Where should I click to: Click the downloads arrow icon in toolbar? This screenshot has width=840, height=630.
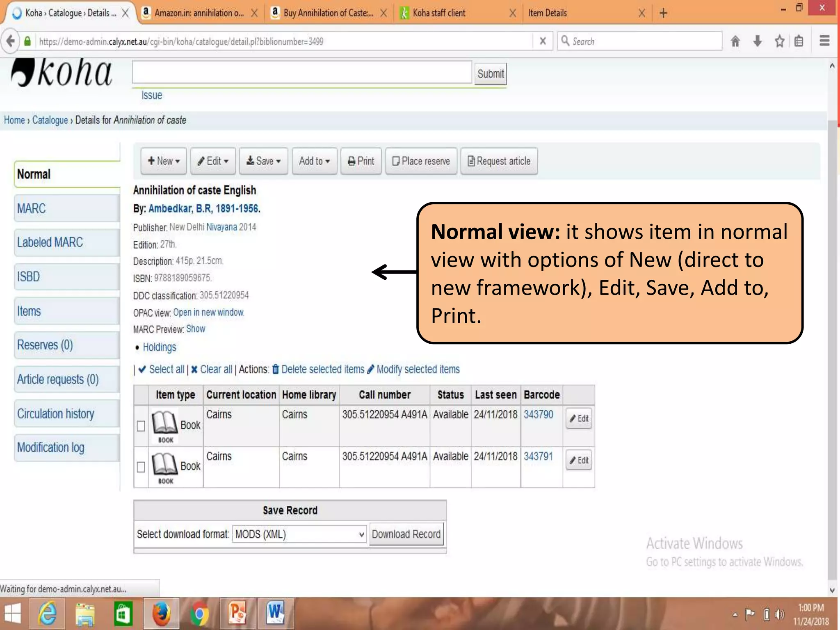tap(758, 41)
